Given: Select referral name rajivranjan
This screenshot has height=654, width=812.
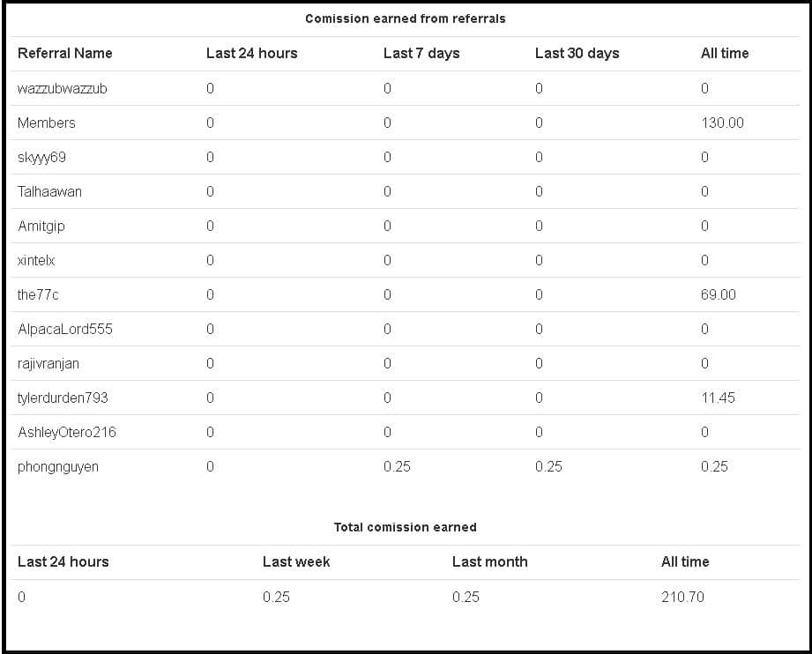Looking at the screenshot, I should tap(48, 363).
